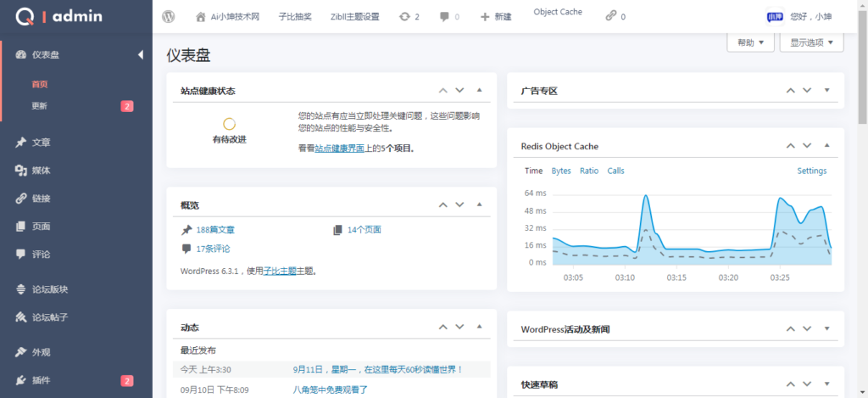
Task: Click the user avatar beside 您好，小坤
Action: pos(775,17)
